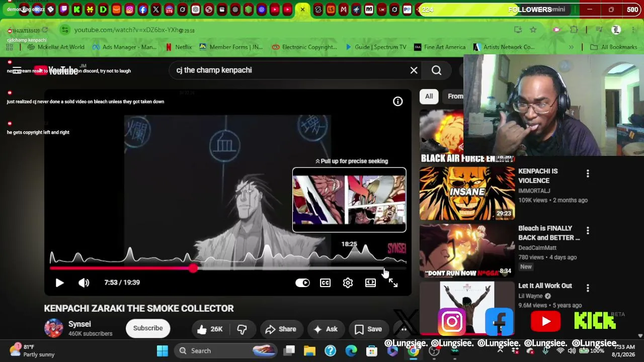Open the Electronic Copyright bookmark

[x=304, y=47]
